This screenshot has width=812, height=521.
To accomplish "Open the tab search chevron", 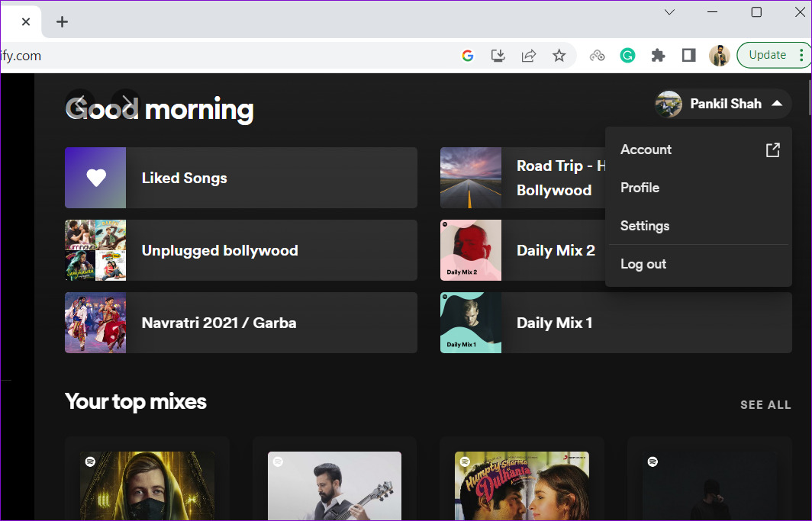I will 669,12.
